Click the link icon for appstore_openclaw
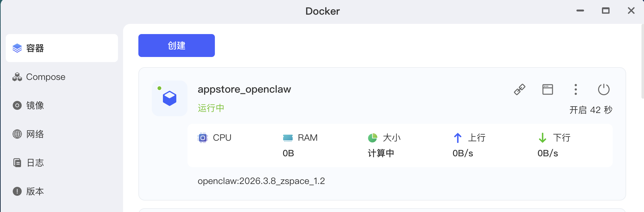 pos(520,89)
